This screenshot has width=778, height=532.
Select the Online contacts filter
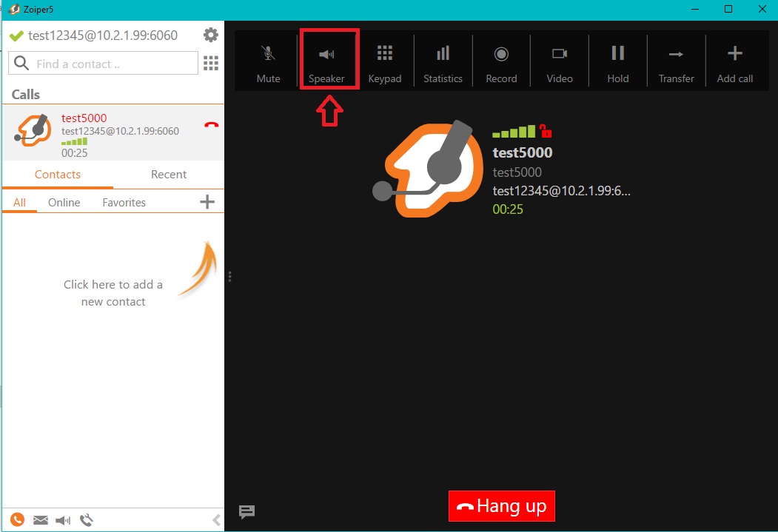pyautogui.click(x=64, y=203)
